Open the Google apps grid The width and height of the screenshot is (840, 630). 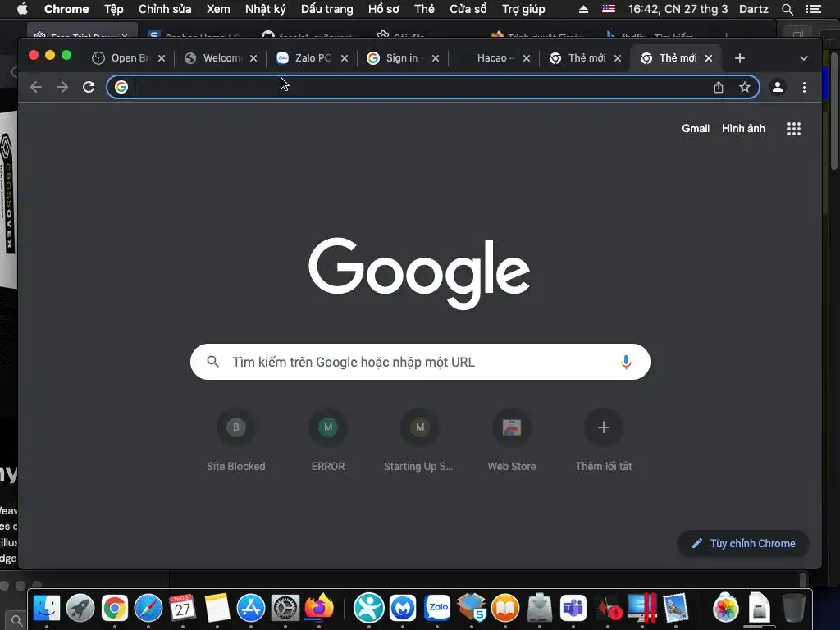pyautogui.click(x=794, y=129)
